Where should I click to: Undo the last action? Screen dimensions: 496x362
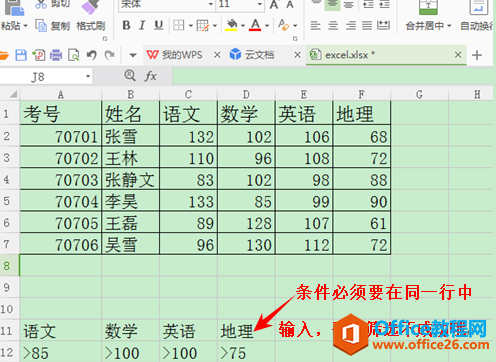(91, 55)
